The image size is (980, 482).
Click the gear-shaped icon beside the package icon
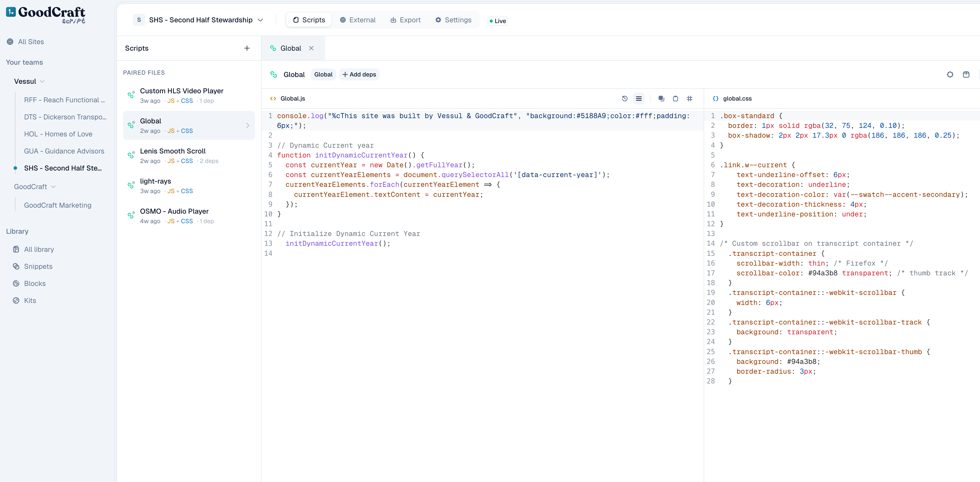coord(950,74)
